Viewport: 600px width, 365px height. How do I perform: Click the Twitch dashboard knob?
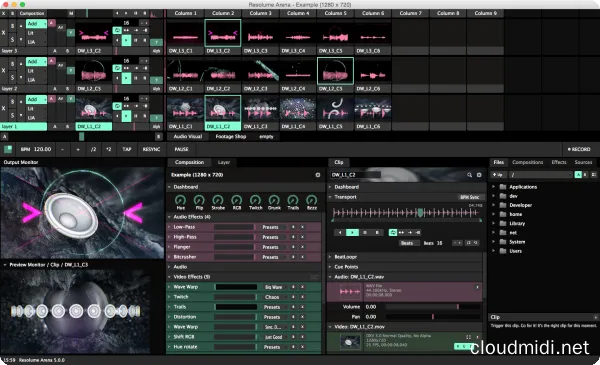pos(255,200)
